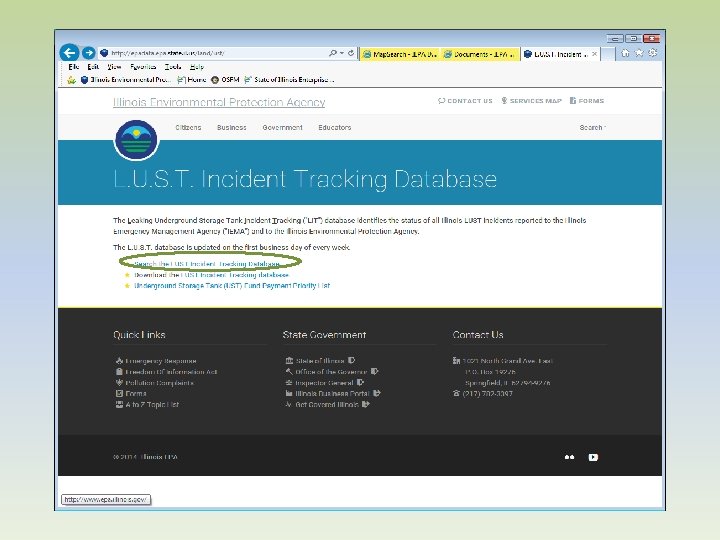Click the search magnifier in address bar
The height and width of the screenshot is (540, 720).
(333, 53)
